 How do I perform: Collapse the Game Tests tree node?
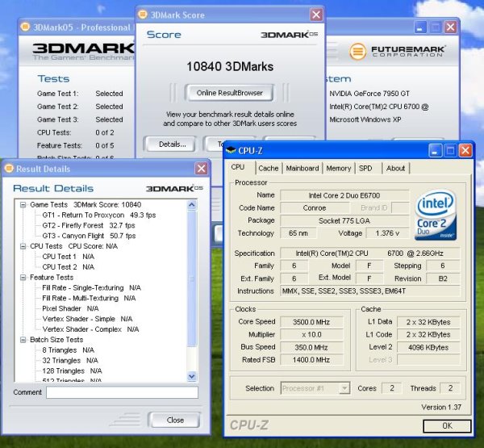(x=23, y=204)
